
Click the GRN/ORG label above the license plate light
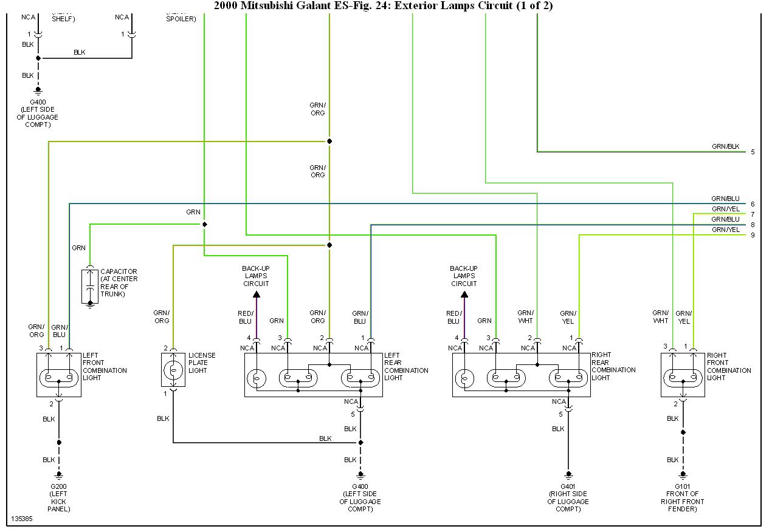(162, 316)
